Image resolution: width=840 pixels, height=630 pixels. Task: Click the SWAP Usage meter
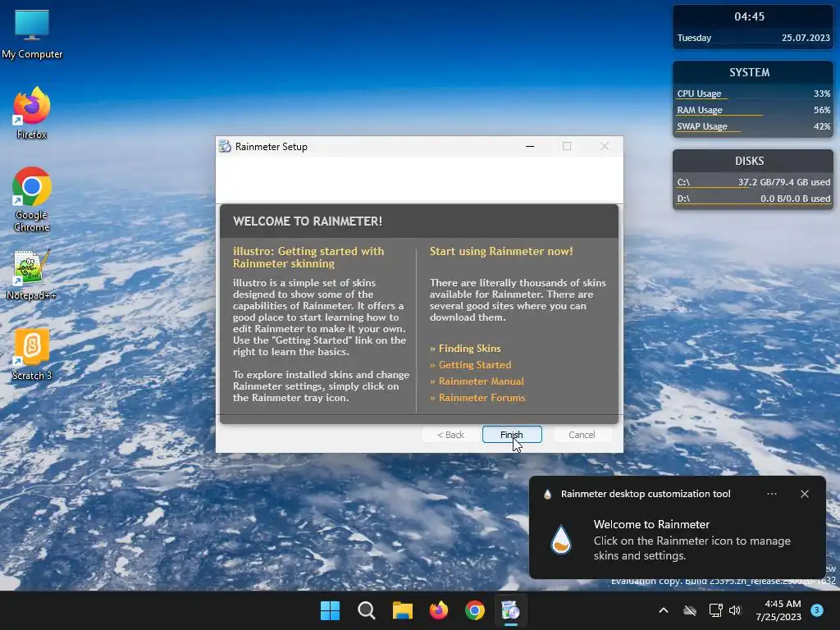[x=753, y=127]
